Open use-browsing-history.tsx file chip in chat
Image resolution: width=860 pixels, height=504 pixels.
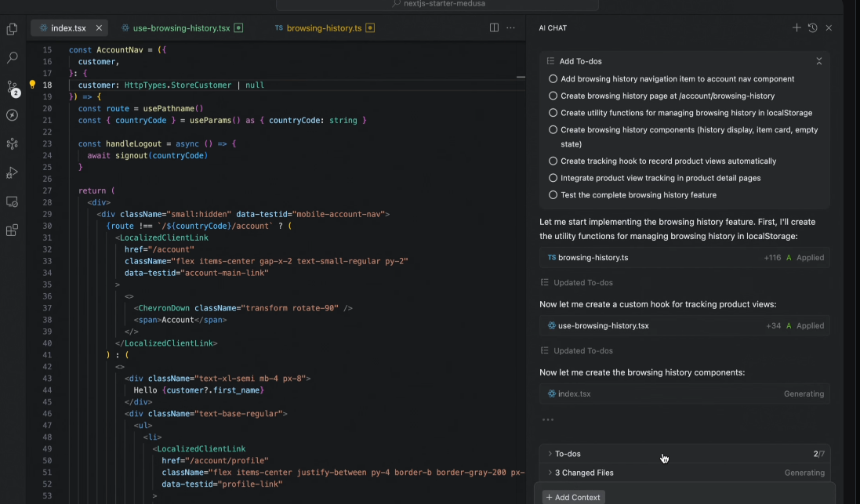coord(684,325)
